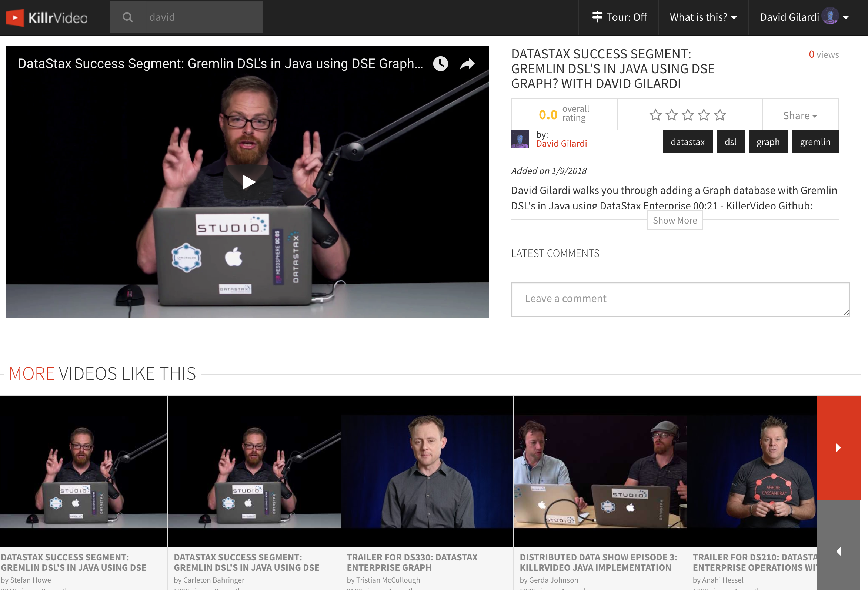The height and width of the screenshot is (590, 868).
Task: Open DS330 Enterprise Graph trailer thumbnail
Action: pos(427,471)
